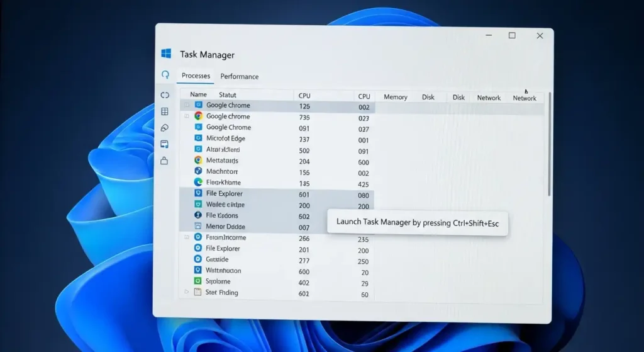Click the CPU value 266
The width and height of the screenshot is (644, 352).
tap(304, 239)
